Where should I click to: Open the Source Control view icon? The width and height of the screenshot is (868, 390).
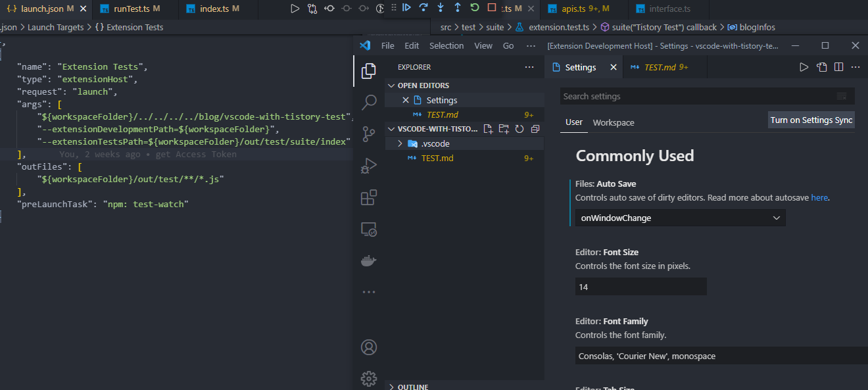[x=369, y=133]
